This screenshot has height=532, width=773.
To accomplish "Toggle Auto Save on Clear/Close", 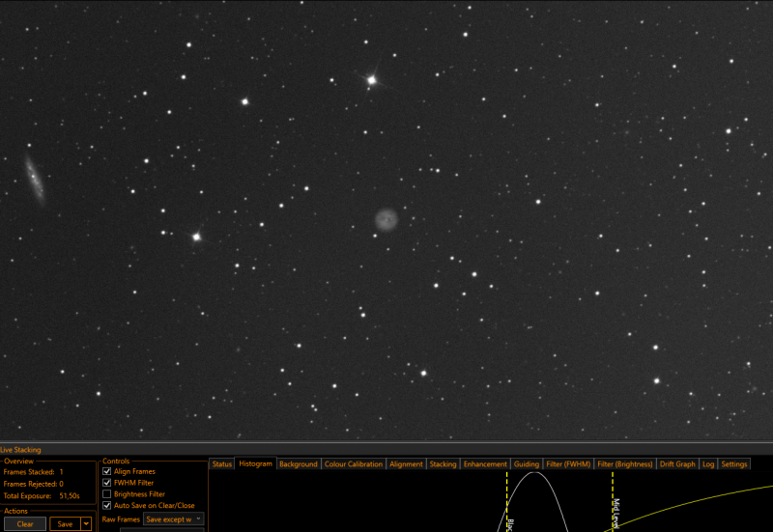I will [x=106, y=505].
